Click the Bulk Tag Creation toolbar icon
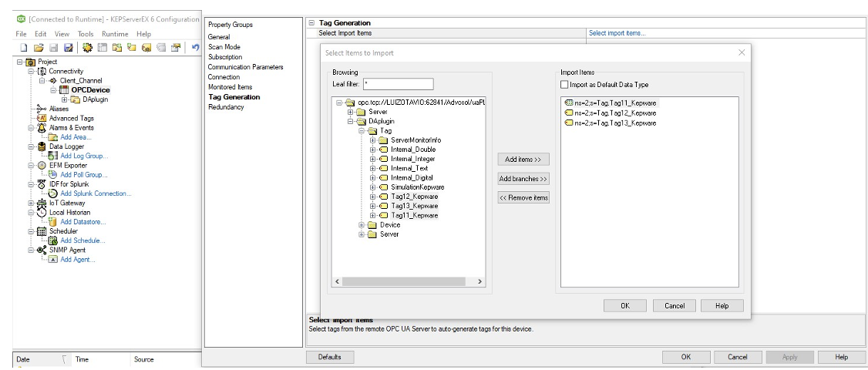 point(146,49)
